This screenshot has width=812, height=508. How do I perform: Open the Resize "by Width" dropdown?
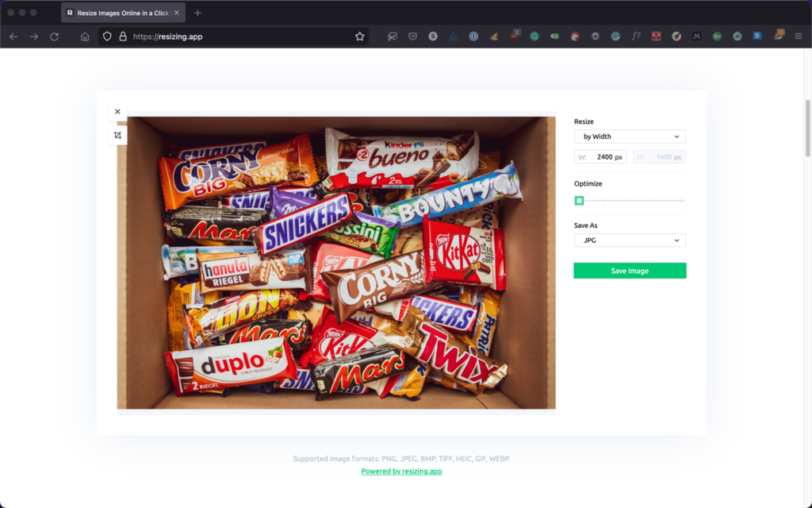click(x=630, y=137)
